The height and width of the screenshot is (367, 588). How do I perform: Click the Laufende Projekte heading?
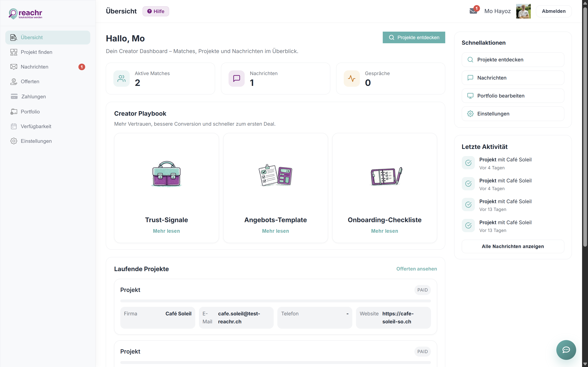click(x=141, y=269)
